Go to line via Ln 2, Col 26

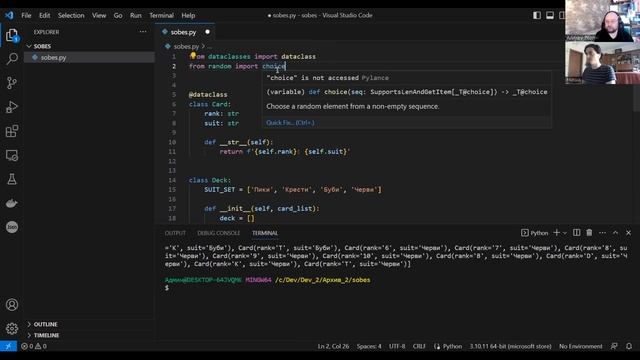tap(333, 346)
